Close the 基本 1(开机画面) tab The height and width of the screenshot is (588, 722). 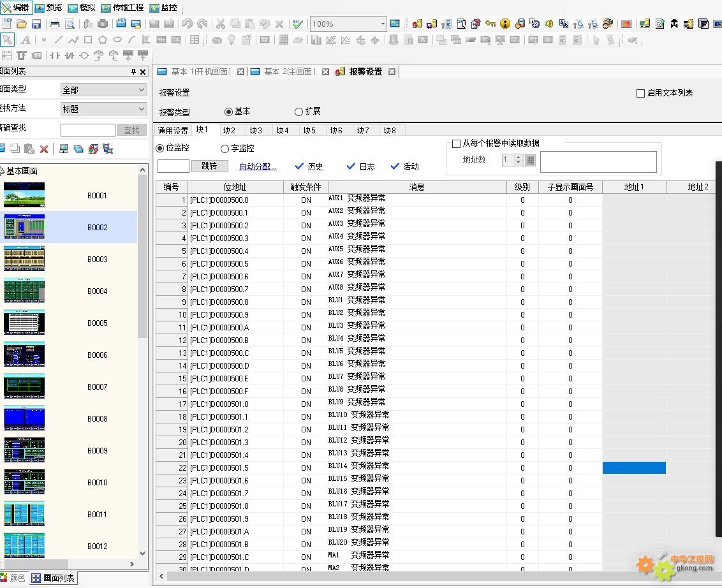point(241,72)
